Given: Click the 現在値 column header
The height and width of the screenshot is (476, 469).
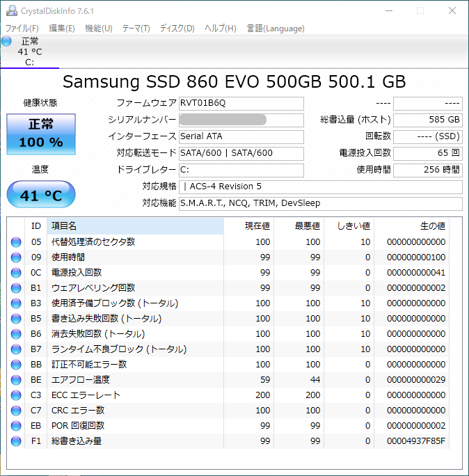Looking at the screenshot, I should 249,226.
